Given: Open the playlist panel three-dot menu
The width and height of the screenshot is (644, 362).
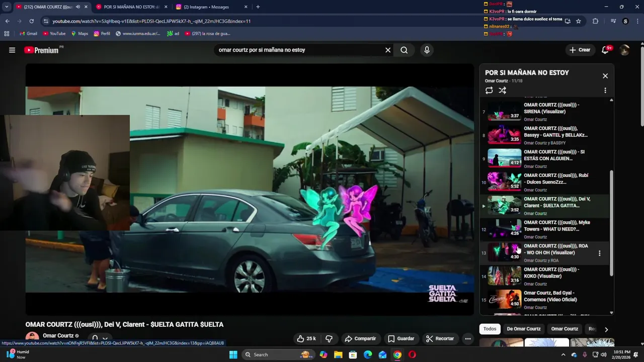Looking at the screenshot, I should coord(605,90).
